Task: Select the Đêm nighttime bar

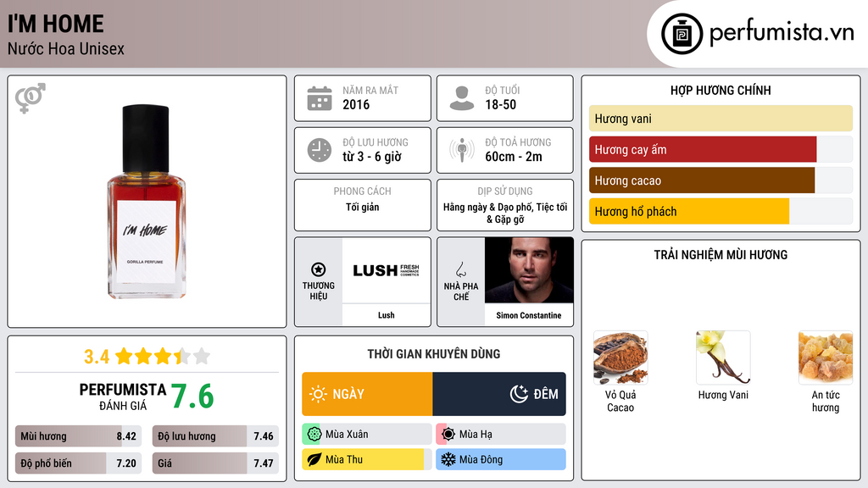Action: 499,394
